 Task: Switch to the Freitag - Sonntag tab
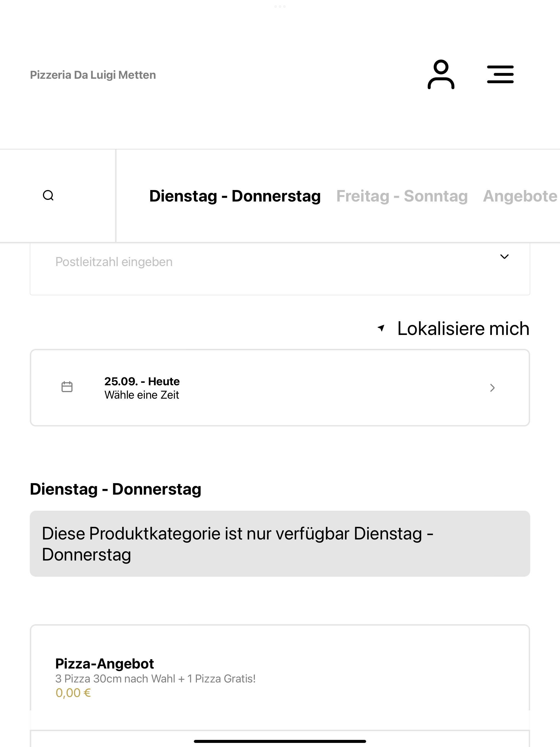coord(402,196)
